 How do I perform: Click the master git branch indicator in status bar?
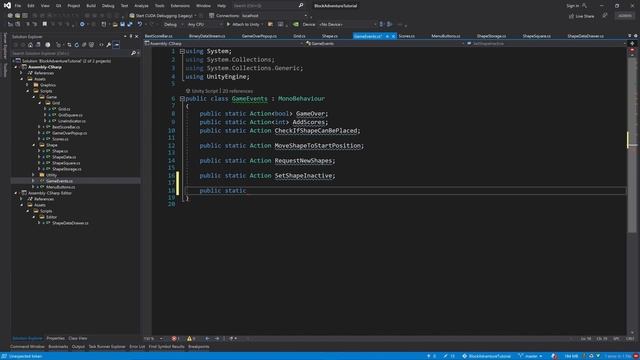pos(531,356)
